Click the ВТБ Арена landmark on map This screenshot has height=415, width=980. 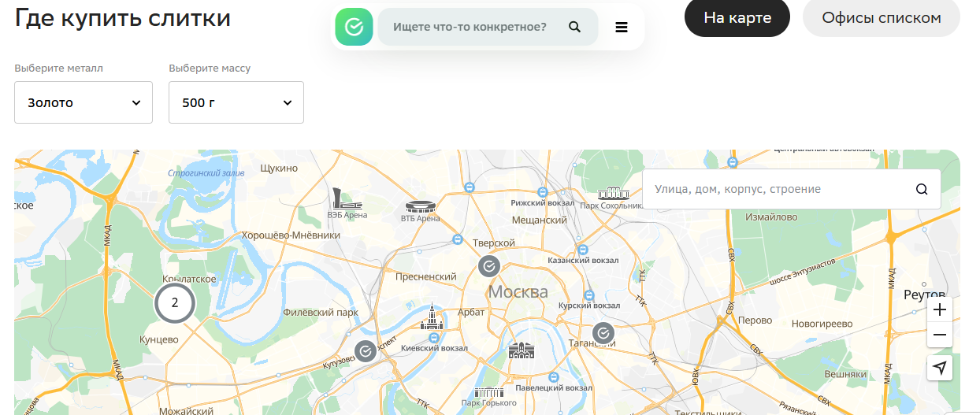(x=421, y=207)
